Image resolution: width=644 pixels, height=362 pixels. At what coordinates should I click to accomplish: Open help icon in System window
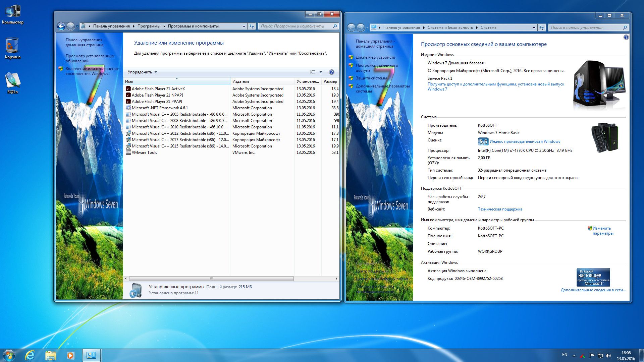click(x=626, y=37)
